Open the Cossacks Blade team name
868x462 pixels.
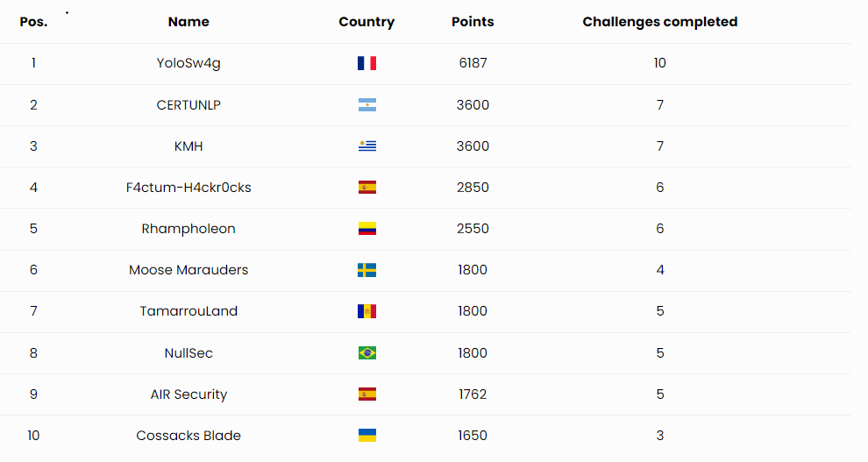[x=189, y=436]
